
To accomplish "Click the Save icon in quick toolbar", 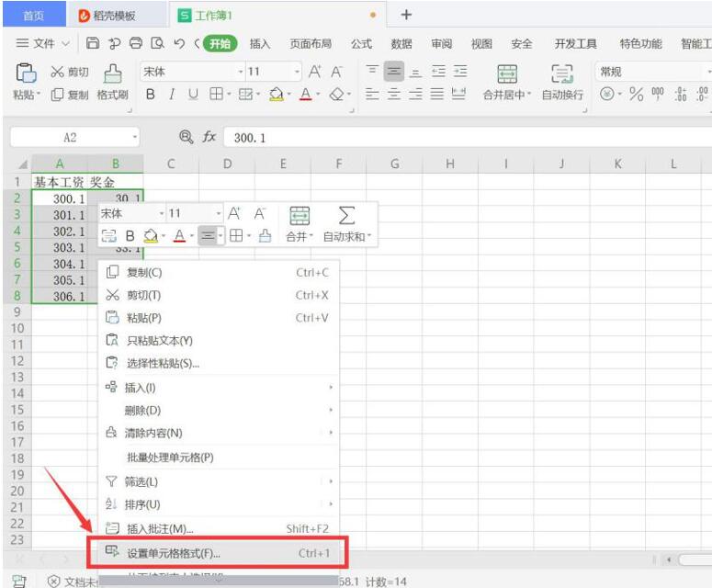I will [93, 43].
